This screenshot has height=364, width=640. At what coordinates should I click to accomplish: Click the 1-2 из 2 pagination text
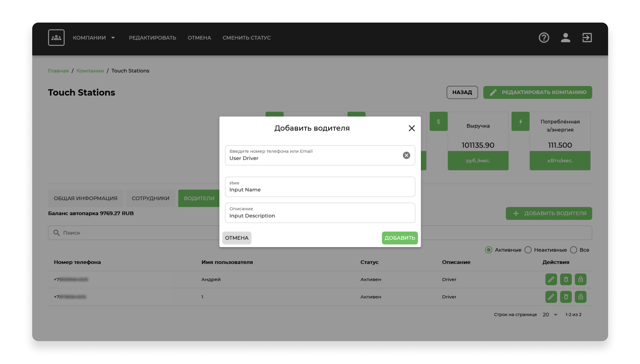(573, 315)
